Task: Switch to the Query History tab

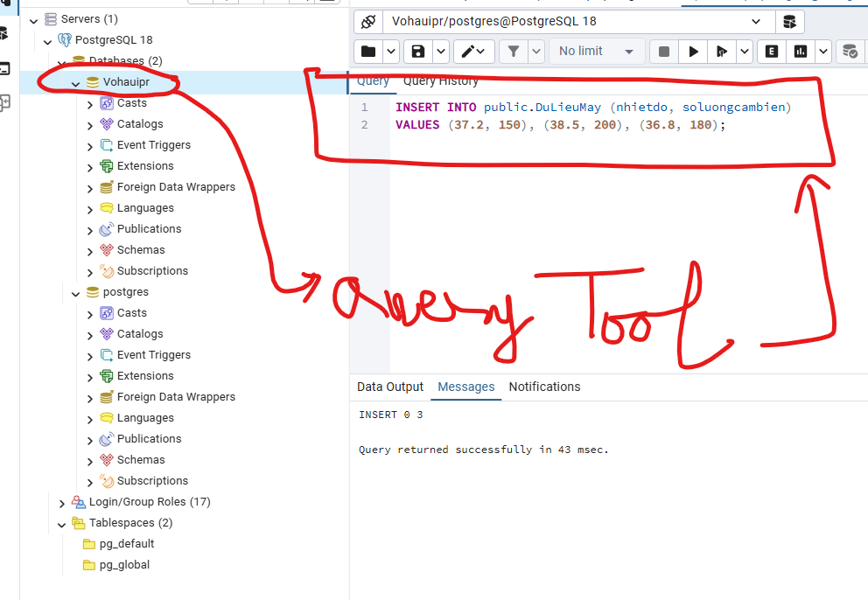Action: (441, 81)
